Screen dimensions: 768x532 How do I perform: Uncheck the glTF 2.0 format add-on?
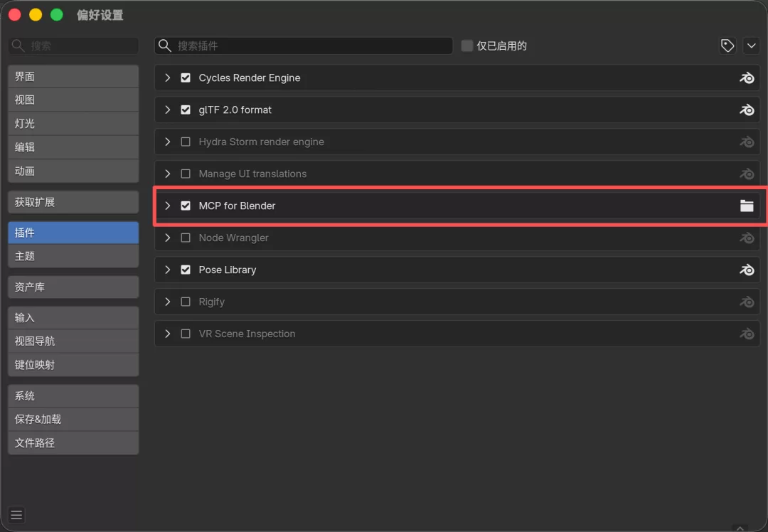(x=186, y=110)
